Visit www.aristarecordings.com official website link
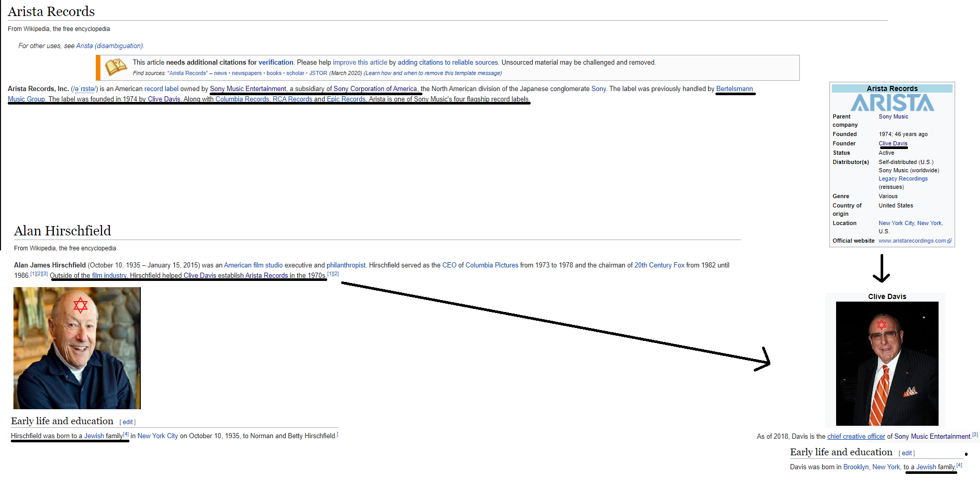This screenshot has height=492, width=980. [x=912, y=241]
